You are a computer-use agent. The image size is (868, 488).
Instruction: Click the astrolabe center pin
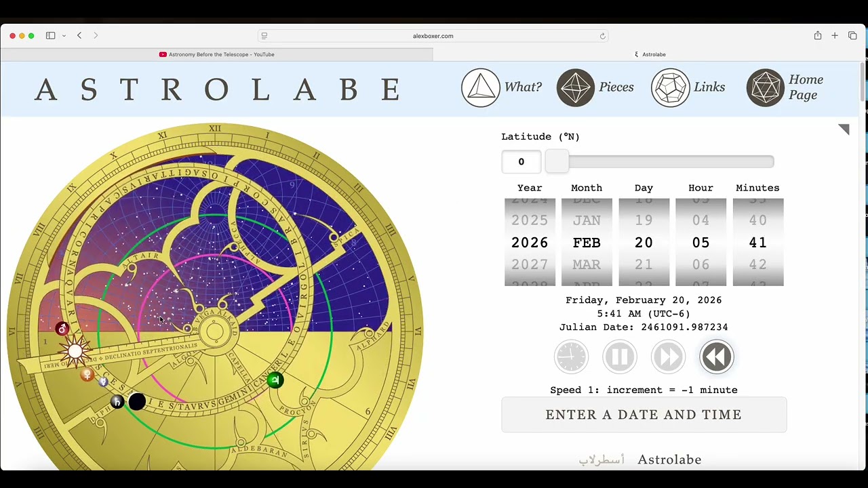click(x=214, y=331)
